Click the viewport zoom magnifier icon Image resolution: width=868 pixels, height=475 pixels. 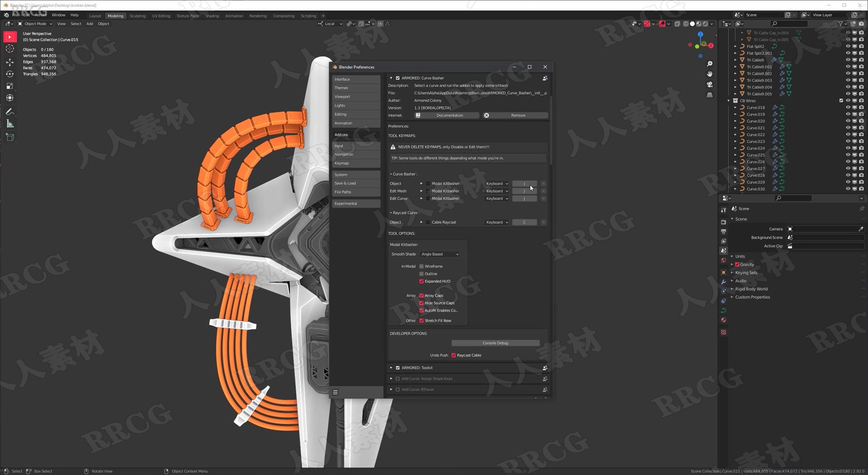tap(710, 64)
